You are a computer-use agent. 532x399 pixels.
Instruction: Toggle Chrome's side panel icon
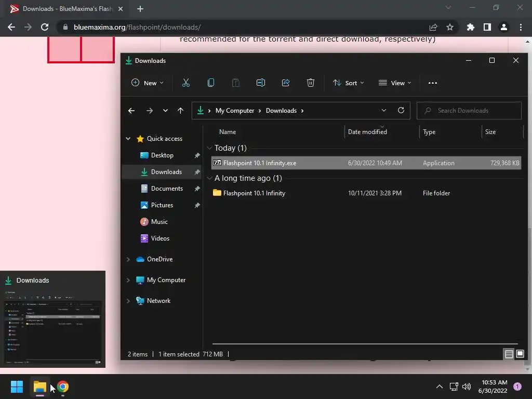pos(487,27)
